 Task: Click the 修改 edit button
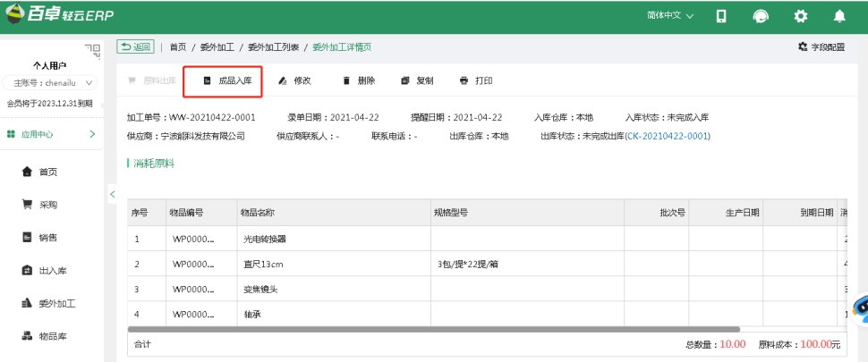(294, 80)
